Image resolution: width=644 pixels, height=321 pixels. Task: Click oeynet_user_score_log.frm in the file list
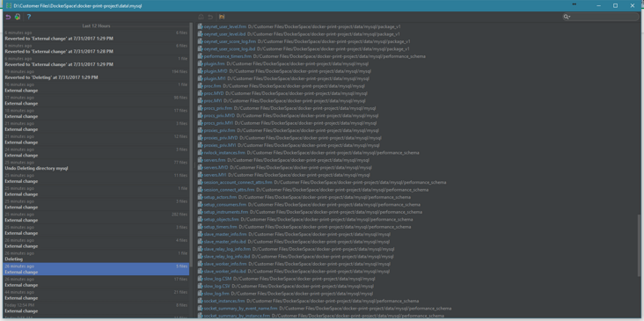tap(230, 41)
